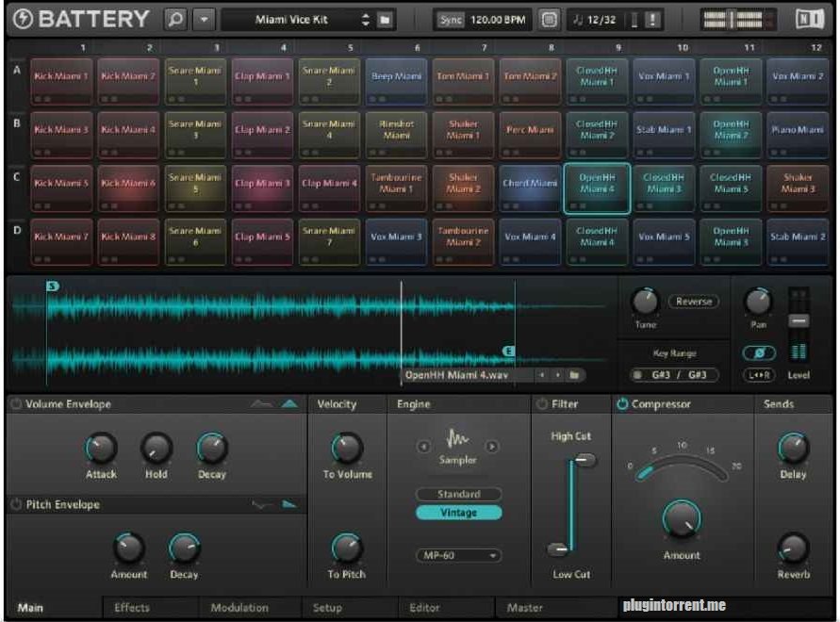Select triangle envelope mode icon in Volume Envelope
The width and height of the screenshot is (840, 622).
click(x=289, y=404)
